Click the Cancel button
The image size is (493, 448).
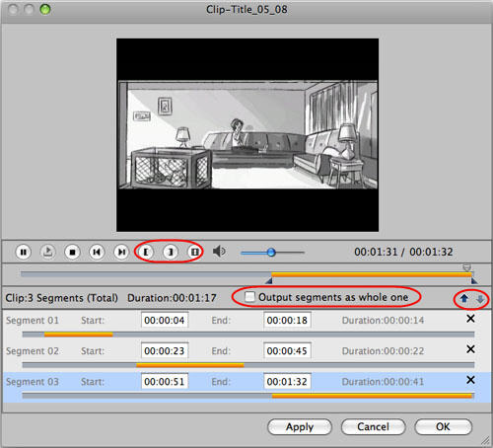click(374, 426)
